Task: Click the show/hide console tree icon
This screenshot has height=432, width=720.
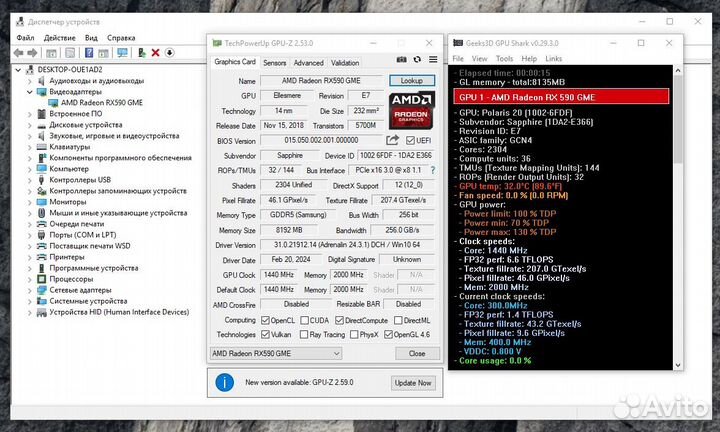Action: 51,53
